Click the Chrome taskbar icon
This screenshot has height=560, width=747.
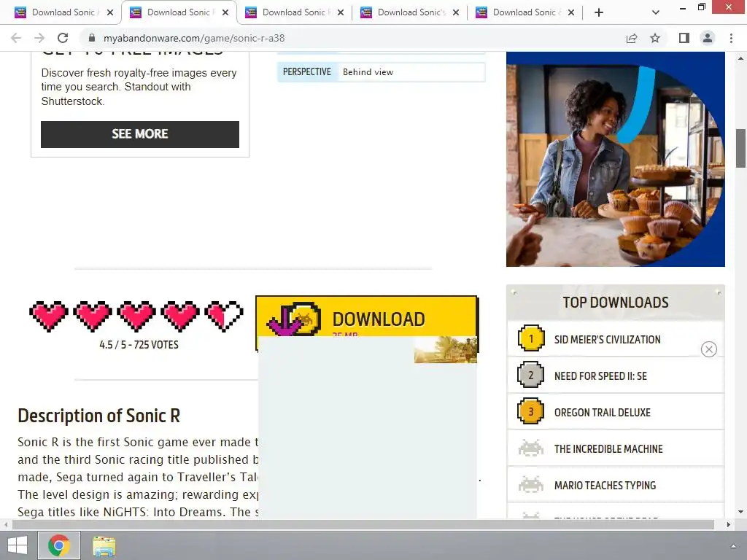point(59,545)
